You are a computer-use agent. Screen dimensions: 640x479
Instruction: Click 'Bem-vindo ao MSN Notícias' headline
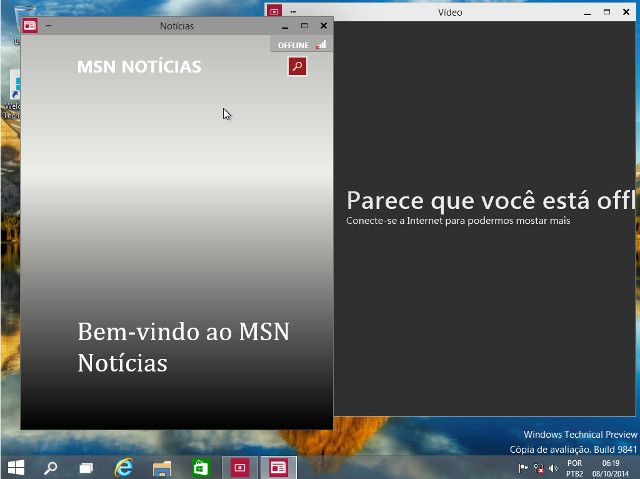pos(183,347)
